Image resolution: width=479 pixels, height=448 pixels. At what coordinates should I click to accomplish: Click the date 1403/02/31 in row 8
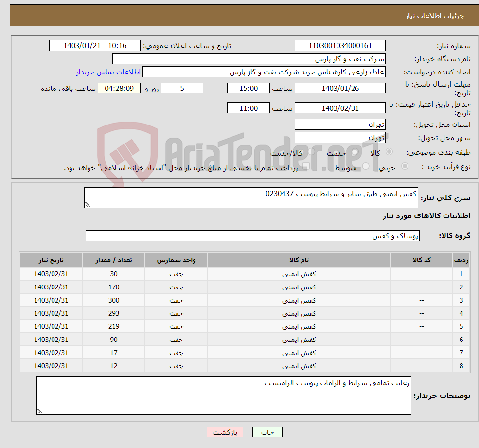click(x=51, y=366)
